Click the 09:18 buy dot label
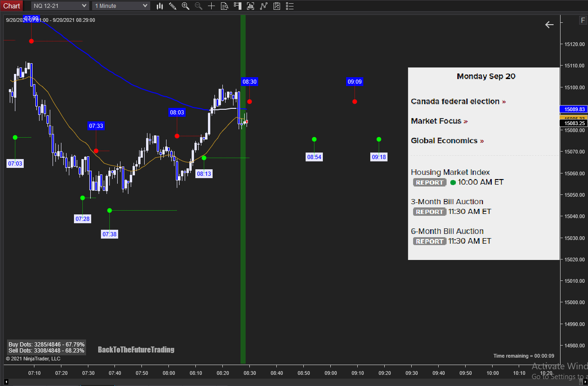This screenshot has width=588, height=386. 379,157
